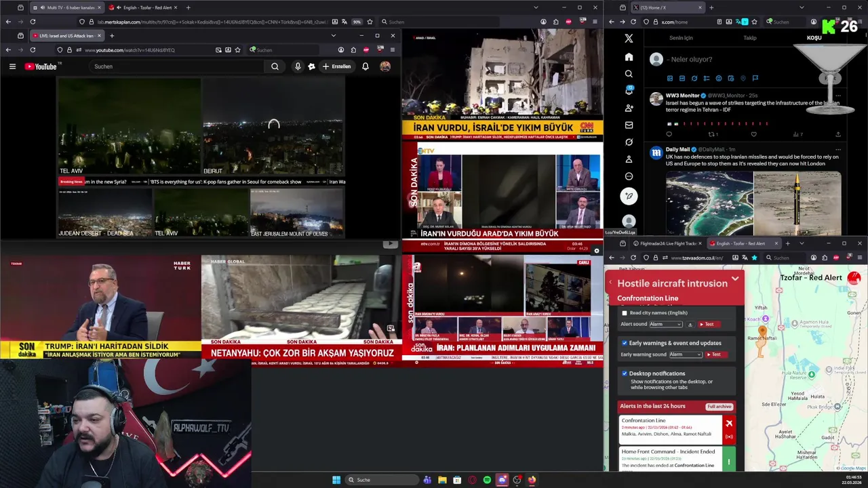The height and width of the screenshot is (488, 868).
Task: Open Alert sound Alarm dropdown
Action: 665,325
